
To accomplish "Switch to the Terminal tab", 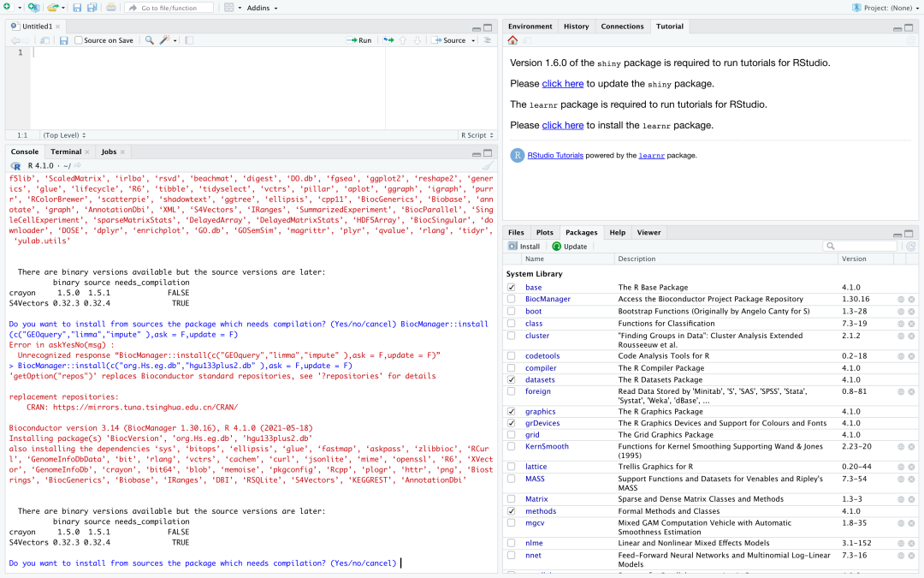I will [66, 152].
